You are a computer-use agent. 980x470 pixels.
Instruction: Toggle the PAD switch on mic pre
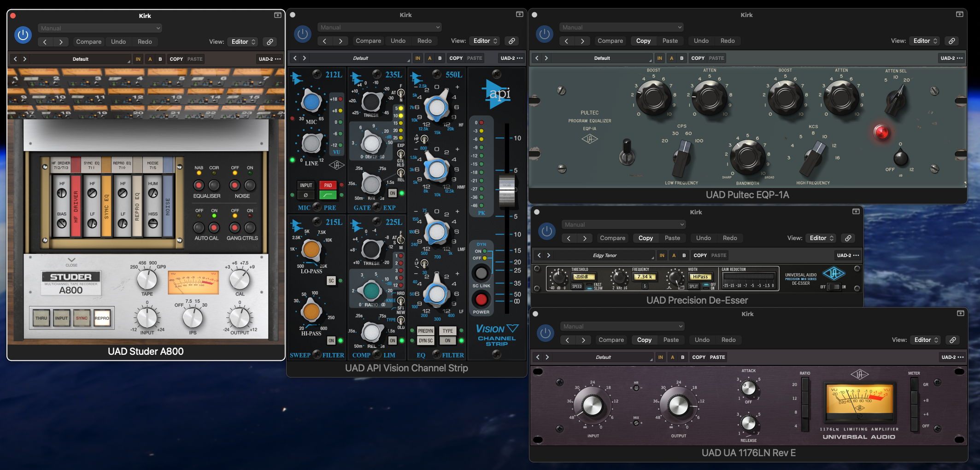click(x=328, y=185)
